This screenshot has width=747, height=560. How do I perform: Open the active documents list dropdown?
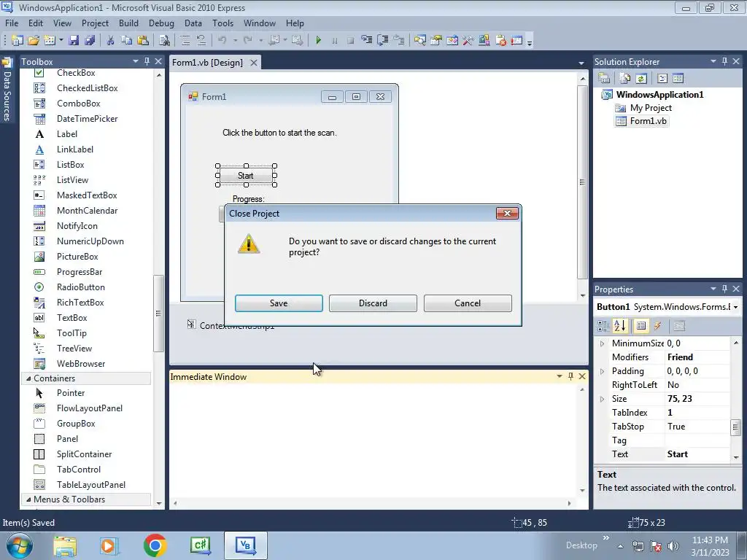tap(581, 63)
